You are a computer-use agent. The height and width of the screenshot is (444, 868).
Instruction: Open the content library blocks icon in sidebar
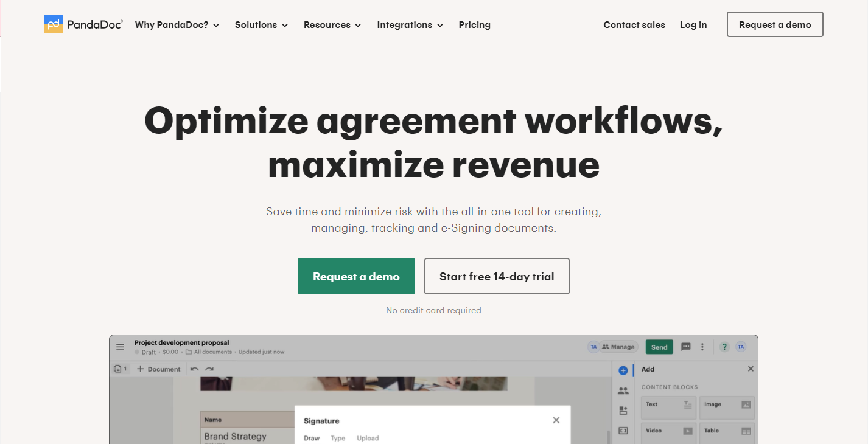623,411
